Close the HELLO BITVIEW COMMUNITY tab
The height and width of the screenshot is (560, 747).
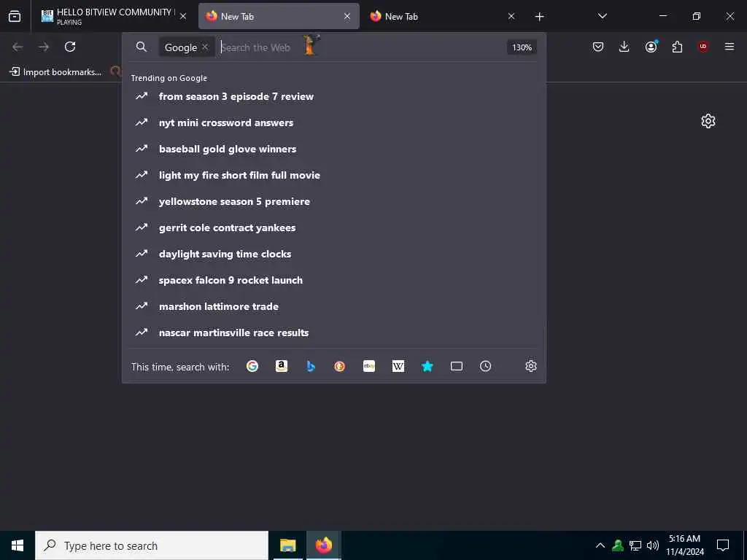click(x=183, y=16)
